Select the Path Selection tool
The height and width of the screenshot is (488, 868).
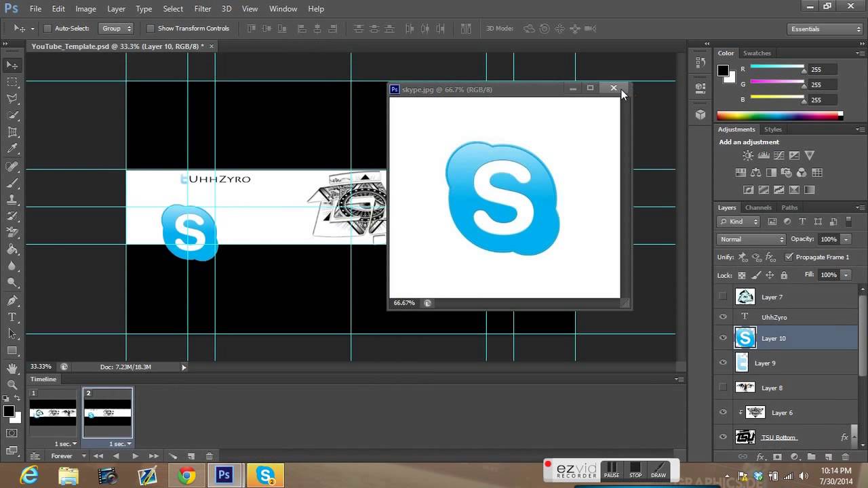click(12, 333)
